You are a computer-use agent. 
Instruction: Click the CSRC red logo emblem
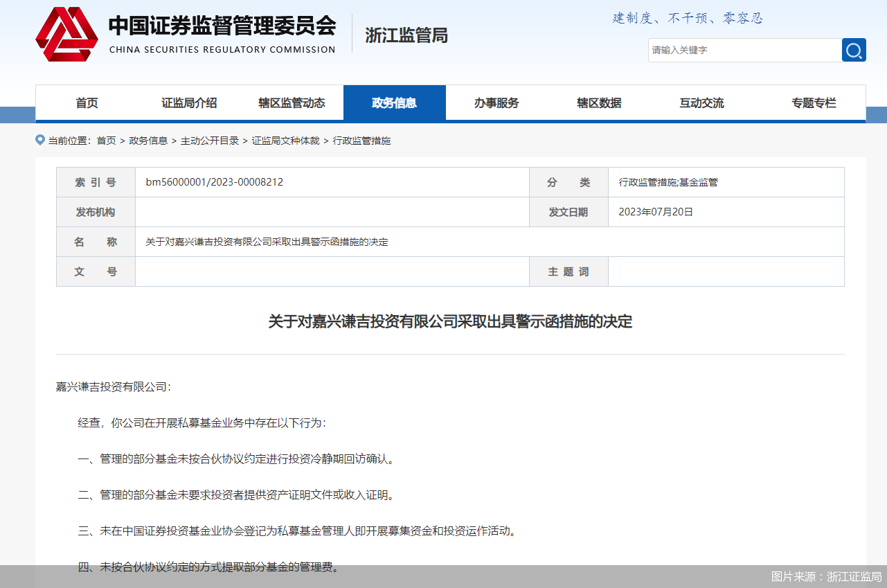[x=67, y=33]
